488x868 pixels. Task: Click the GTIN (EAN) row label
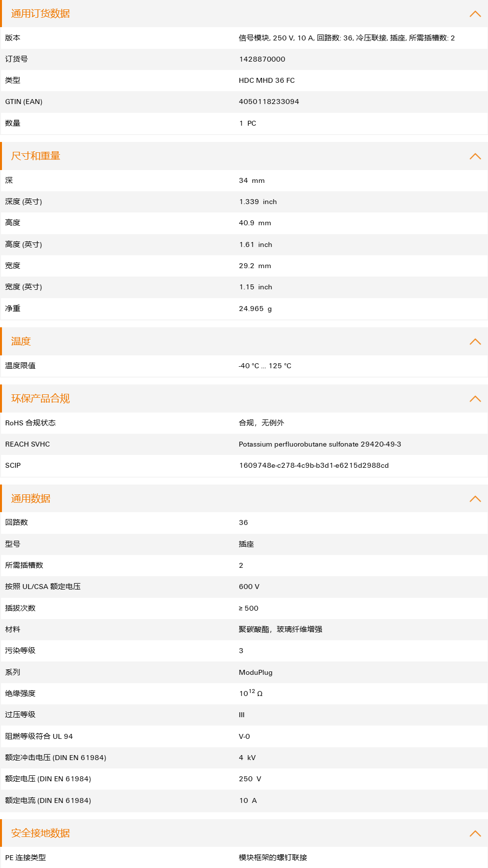tap(24, 102)
